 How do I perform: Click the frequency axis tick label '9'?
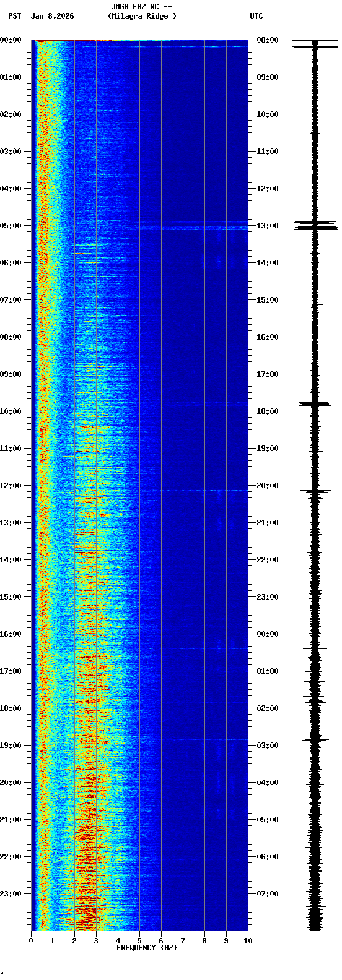tap(226, 941)
